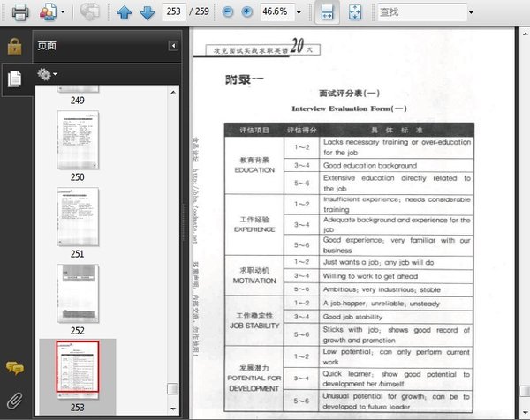The image size is (530, 420).
Task: Click the zoom out minus button
Action: point(228,12)
